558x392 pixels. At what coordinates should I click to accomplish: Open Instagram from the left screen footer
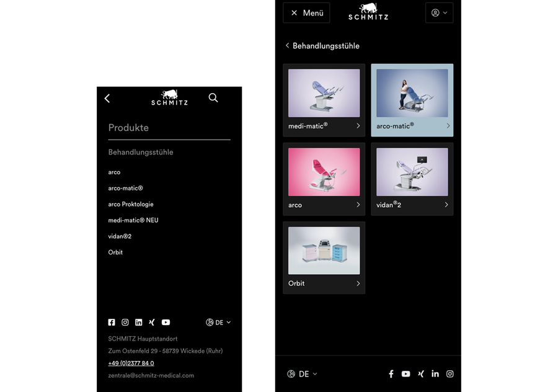[x=125, y=322]
